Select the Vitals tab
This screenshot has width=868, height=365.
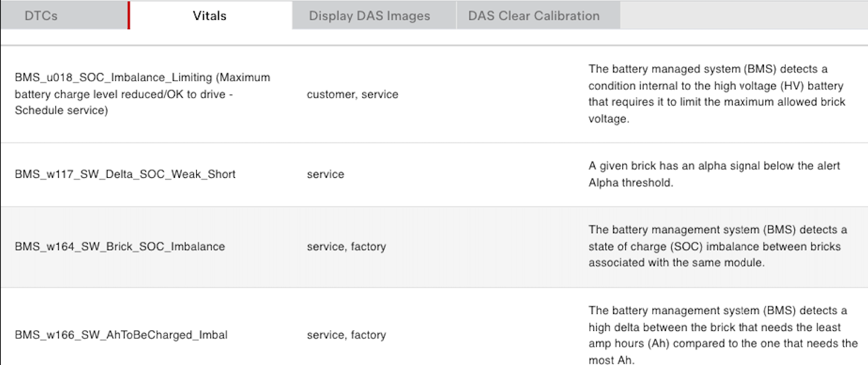tap(210, 16)
